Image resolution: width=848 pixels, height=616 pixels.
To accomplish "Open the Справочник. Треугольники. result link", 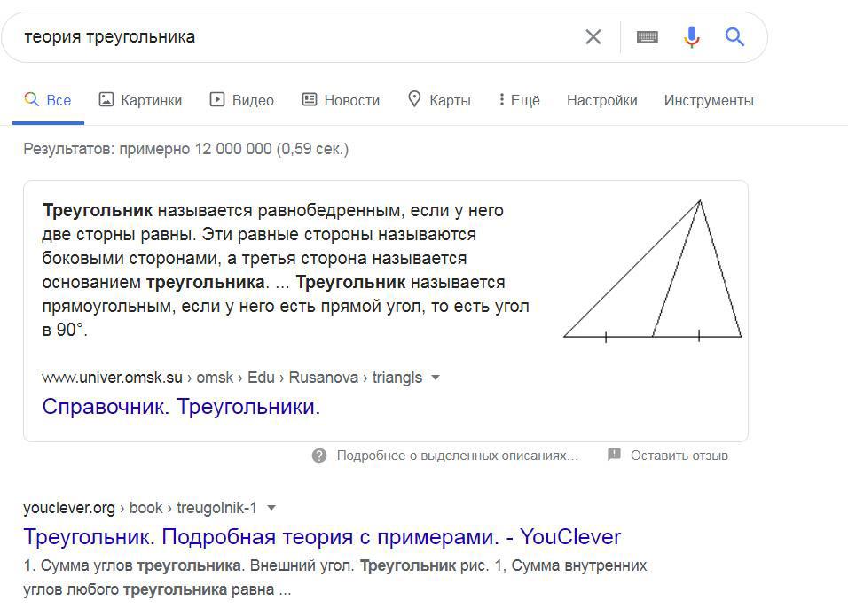I will click(181, 407).
